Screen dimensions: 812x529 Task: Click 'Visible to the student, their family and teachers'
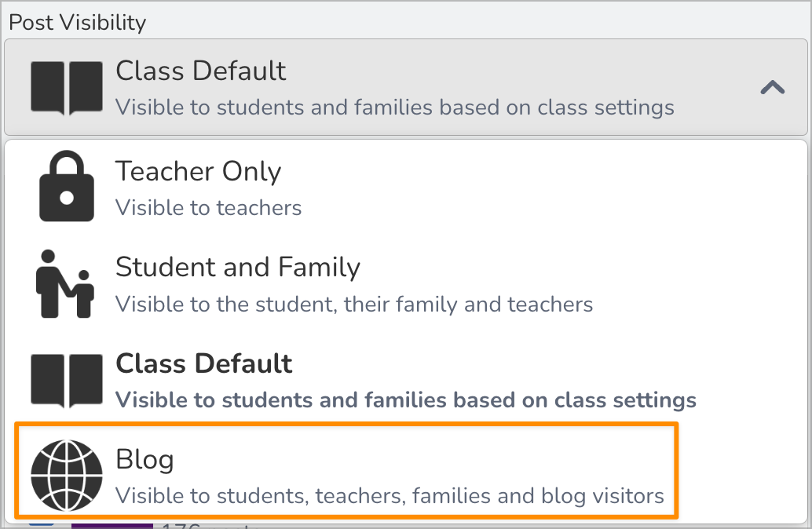point(353,304)
